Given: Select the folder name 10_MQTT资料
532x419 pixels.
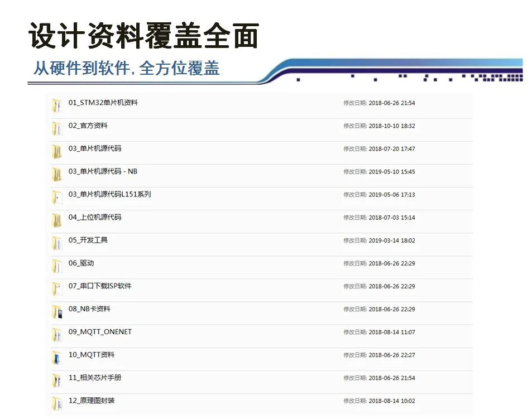Looking at the screenshot, I should 91,355.
